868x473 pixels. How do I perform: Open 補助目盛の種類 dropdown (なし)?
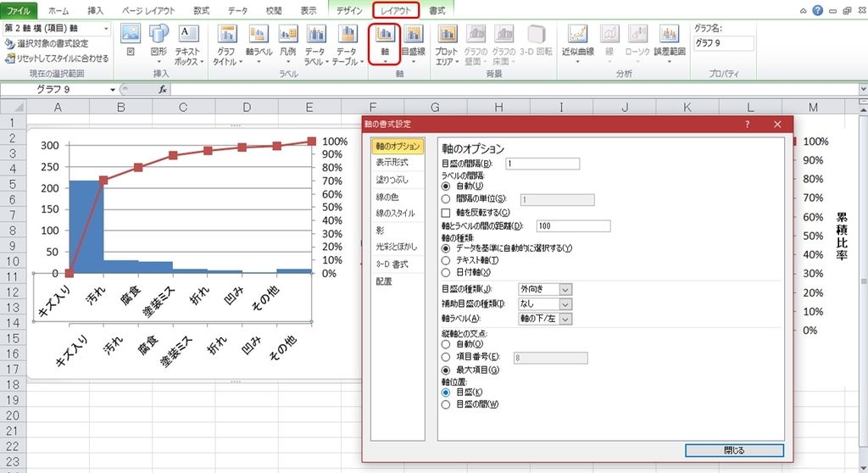545,304
